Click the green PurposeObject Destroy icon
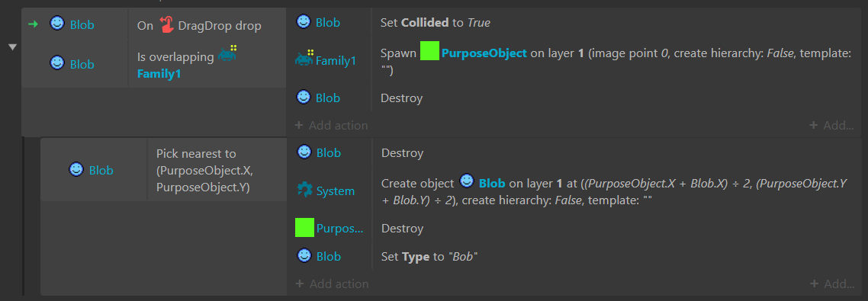Viewport: 868px width, 301px height. [304, 228]
